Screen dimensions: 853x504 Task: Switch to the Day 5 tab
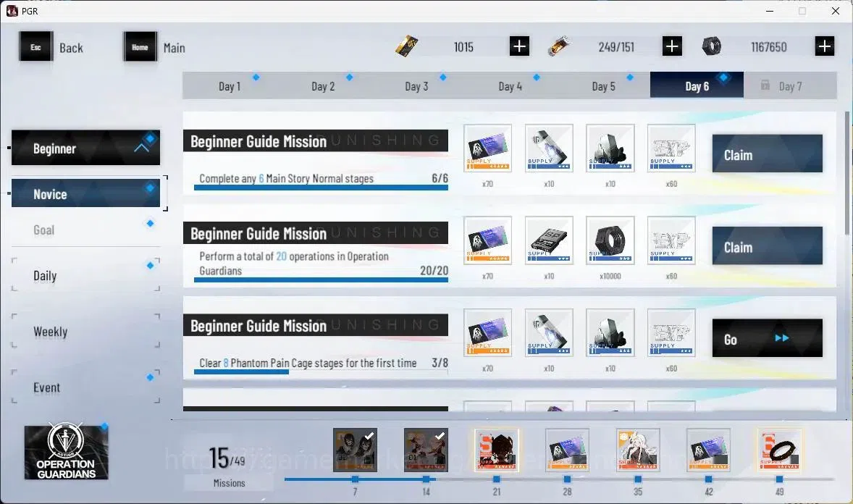click(x=603, y=85)
